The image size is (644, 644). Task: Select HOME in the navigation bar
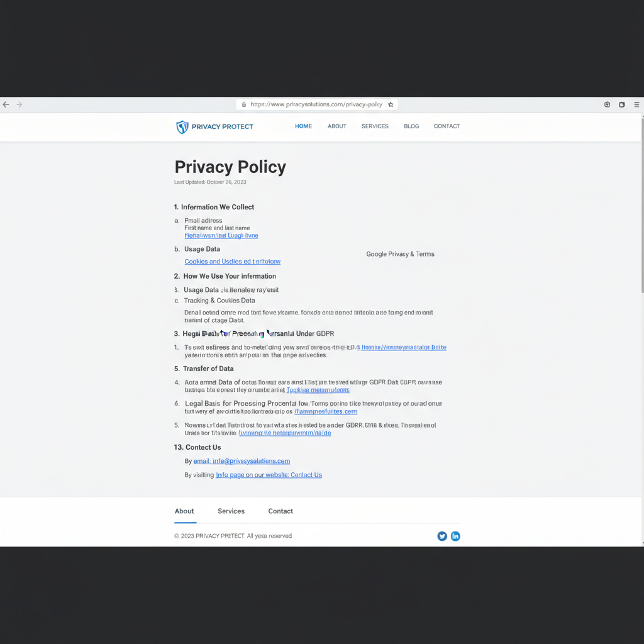point(303,126)
